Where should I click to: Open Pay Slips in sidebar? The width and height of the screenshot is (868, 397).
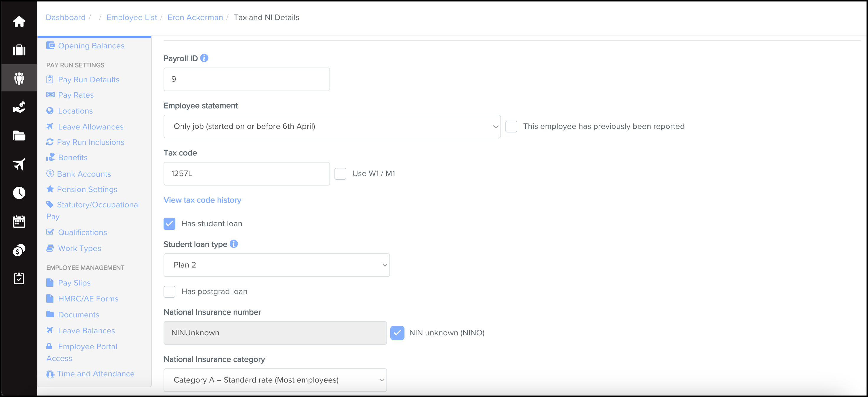(x=74, y=283)
